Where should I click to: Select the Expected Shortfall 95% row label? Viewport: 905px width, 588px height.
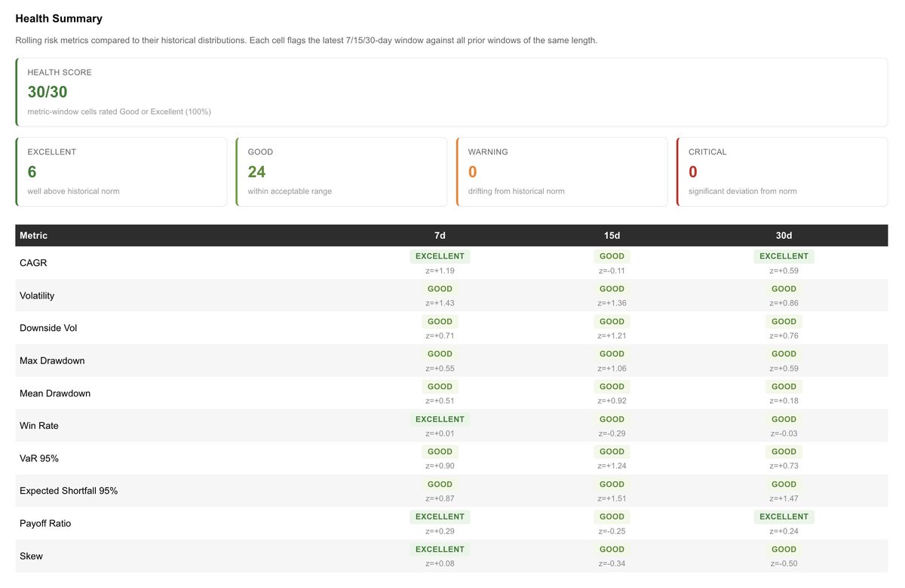(69, 490)
